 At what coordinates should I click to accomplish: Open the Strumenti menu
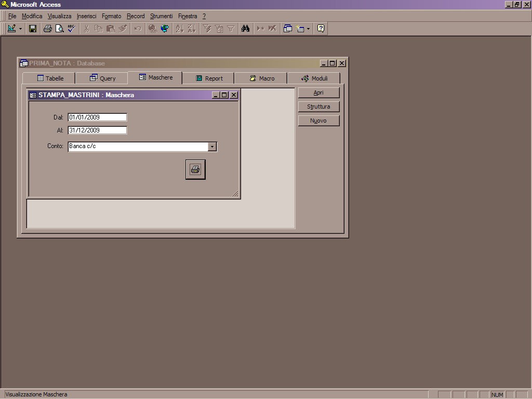[x=161, y=16]
